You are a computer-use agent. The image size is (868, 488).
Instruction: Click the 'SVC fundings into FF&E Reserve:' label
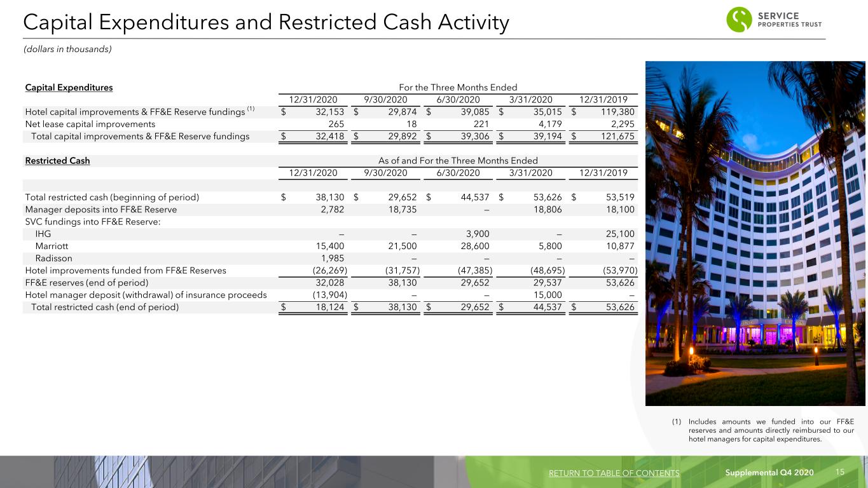click(x=93, y=221)
